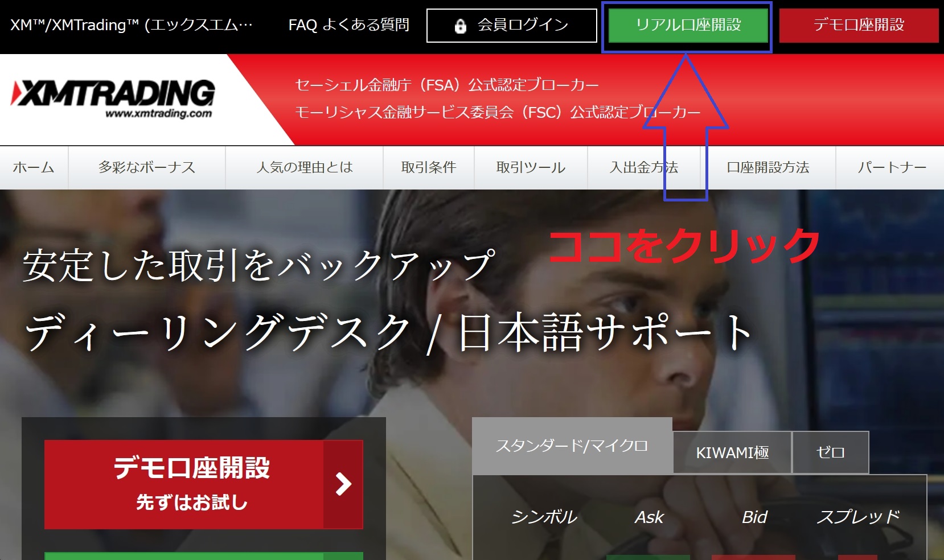Click www.xmtrading.com text under logo
This screenshot has height=560, width=944.
(158, 113)
